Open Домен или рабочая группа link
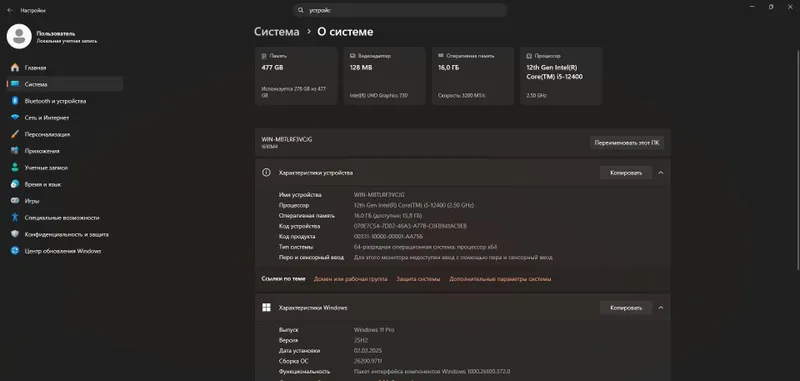800x381 pixels. pos(351,279)
